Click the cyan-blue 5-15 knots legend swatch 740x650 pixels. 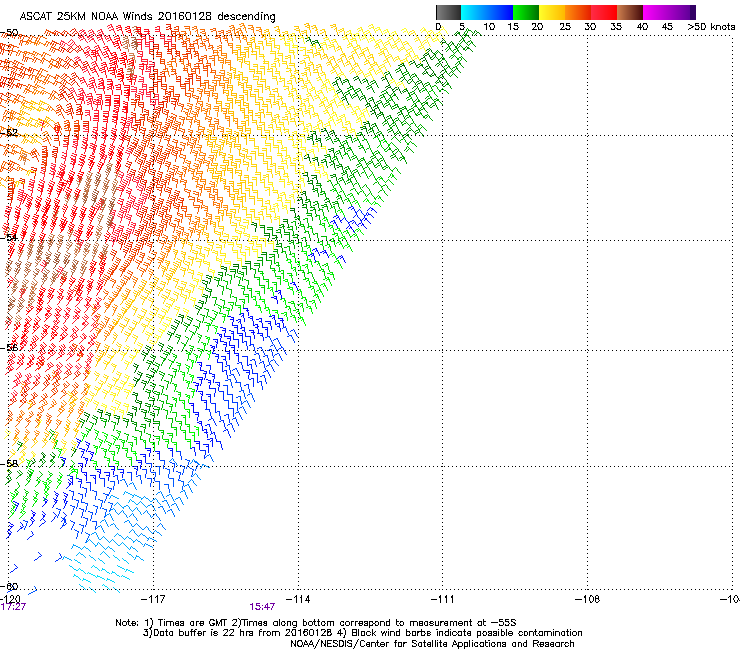click(x=487, y=12)
